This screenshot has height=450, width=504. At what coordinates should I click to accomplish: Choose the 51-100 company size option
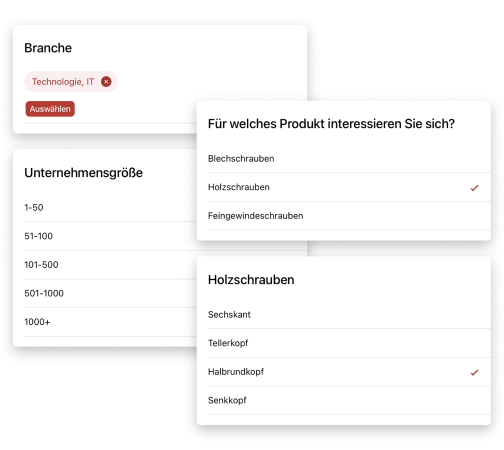pos(110,236)
